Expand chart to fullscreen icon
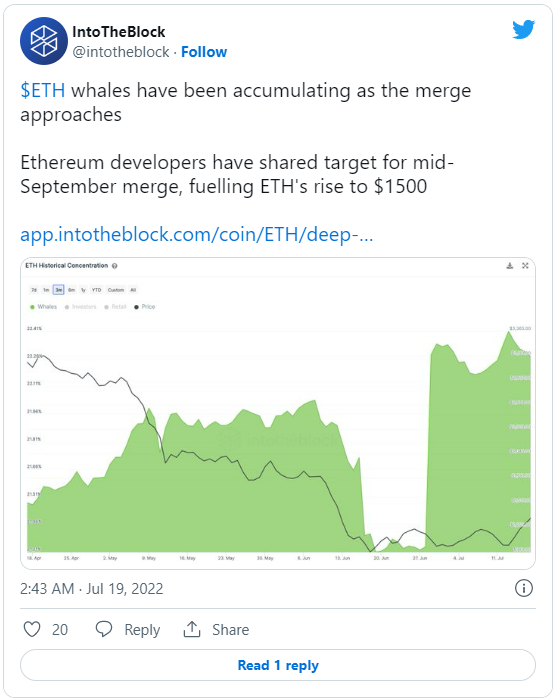The height and width of the screenshot is (698, 556). 525,266
